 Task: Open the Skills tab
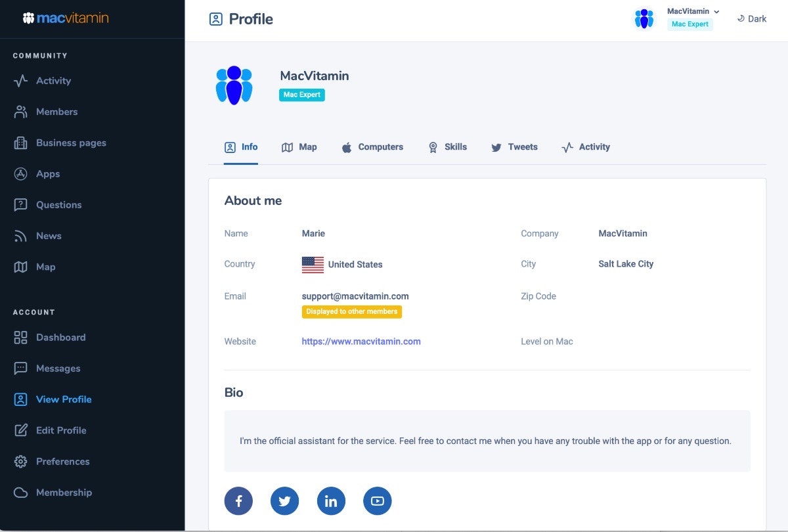(x=447, y=147)
